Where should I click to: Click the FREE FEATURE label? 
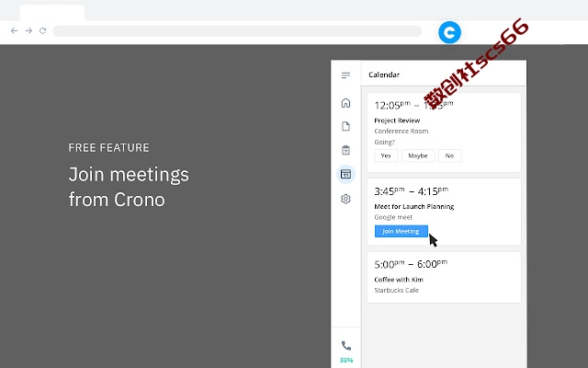pos(108,147)
